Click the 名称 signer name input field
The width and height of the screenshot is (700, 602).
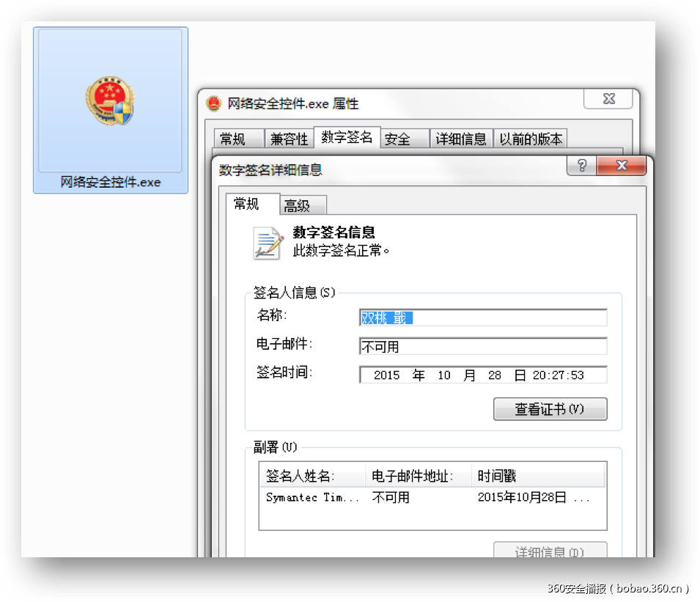coord(482,317)
